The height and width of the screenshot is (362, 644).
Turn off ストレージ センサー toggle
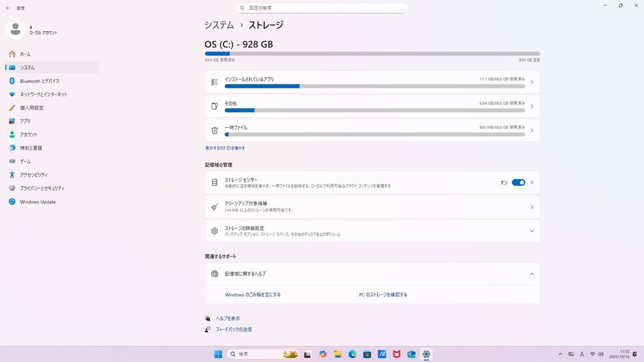pos(518,182)
